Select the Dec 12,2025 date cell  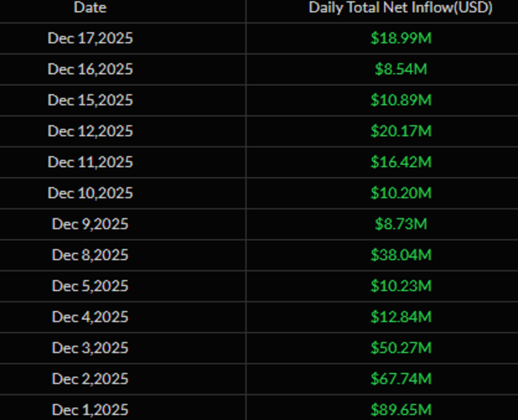90,131
